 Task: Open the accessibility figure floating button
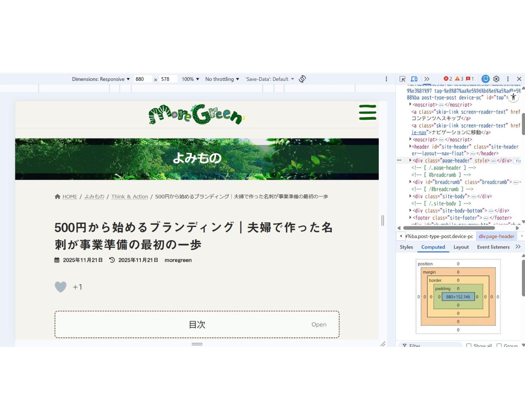pyautogui.click(x=513, y=97)
